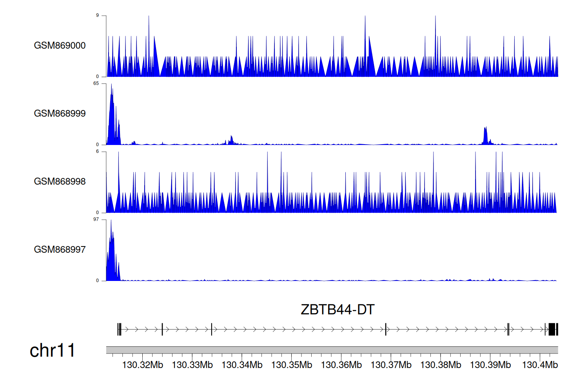Select the 130.4Mb axis tick label
The image size is (588, 384).
(540, 365)
